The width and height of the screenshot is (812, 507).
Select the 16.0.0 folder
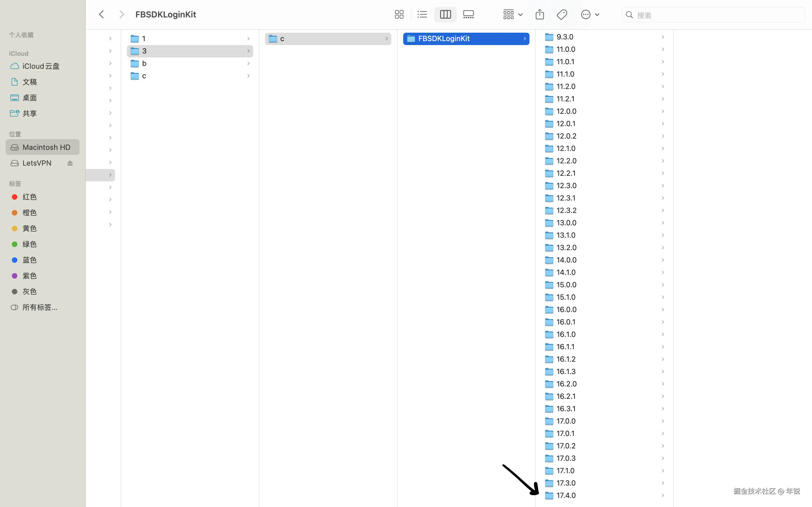point(566,310)
